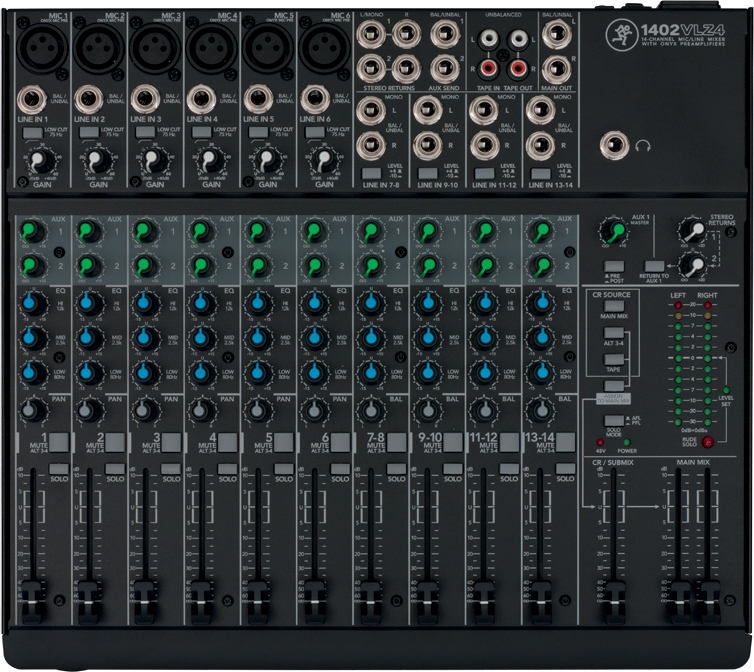Solo channel 4
The image size is (754, 672).
click(228, 468)
